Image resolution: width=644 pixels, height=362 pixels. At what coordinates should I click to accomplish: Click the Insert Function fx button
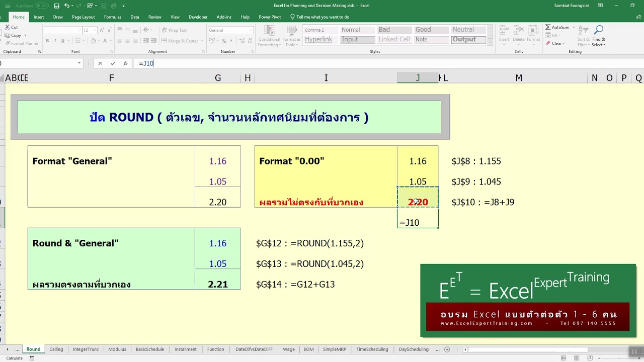pyautogui.click(x=125, y=63)
